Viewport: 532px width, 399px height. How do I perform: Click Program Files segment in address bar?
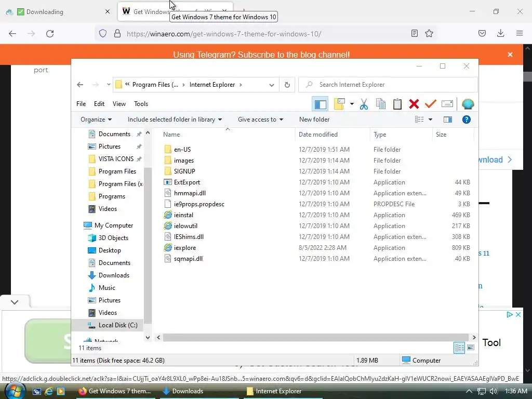155,85
